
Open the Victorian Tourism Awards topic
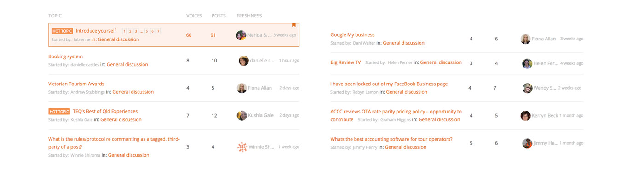(76, 84)
